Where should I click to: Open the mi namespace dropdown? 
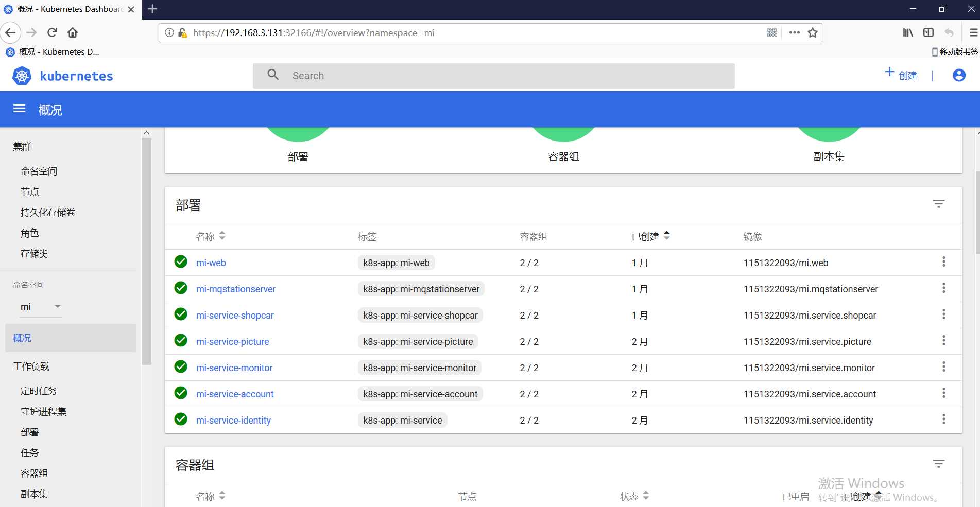pyautogui.click(x=40, y=307)
